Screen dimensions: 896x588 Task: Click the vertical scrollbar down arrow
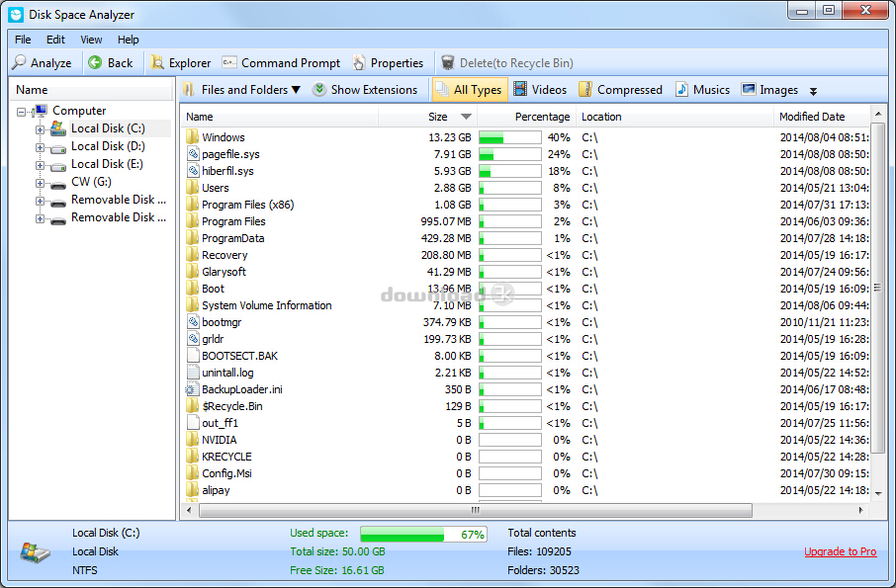(x=878, y=494)
